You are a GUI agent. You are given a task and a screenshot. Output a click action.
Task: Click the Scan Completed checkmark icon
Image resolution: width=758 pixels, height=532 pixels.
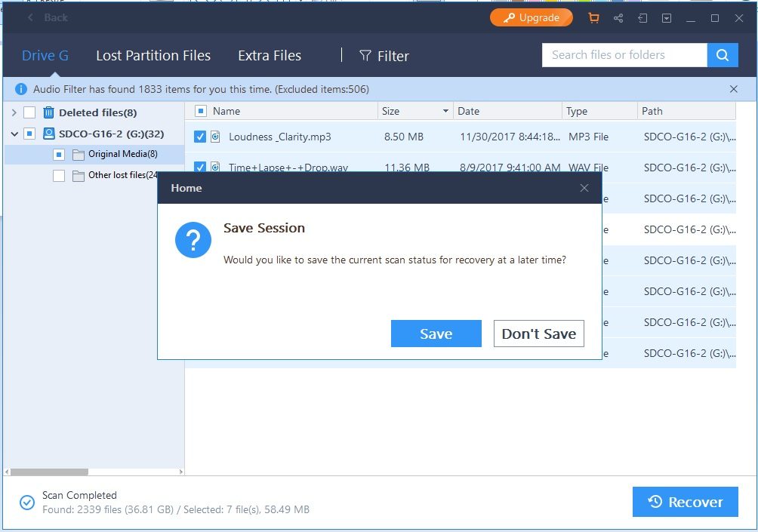[x=27, y=503]
